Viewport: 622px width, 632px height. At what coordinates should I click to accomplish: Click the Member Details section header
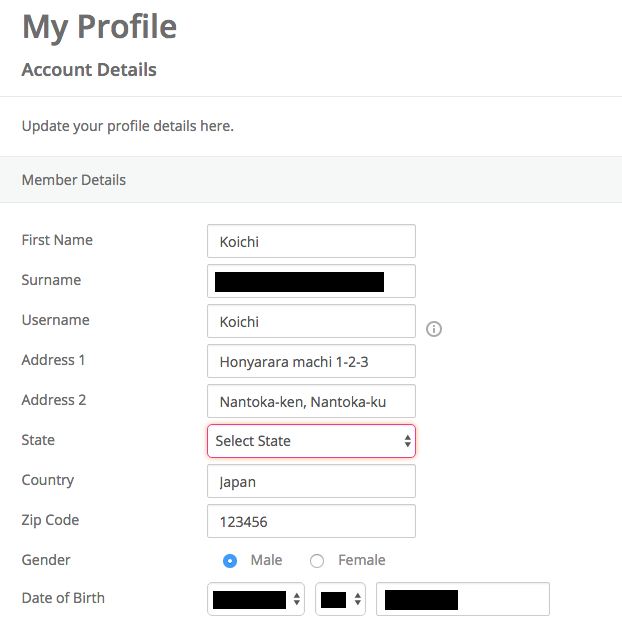point(74,180)
